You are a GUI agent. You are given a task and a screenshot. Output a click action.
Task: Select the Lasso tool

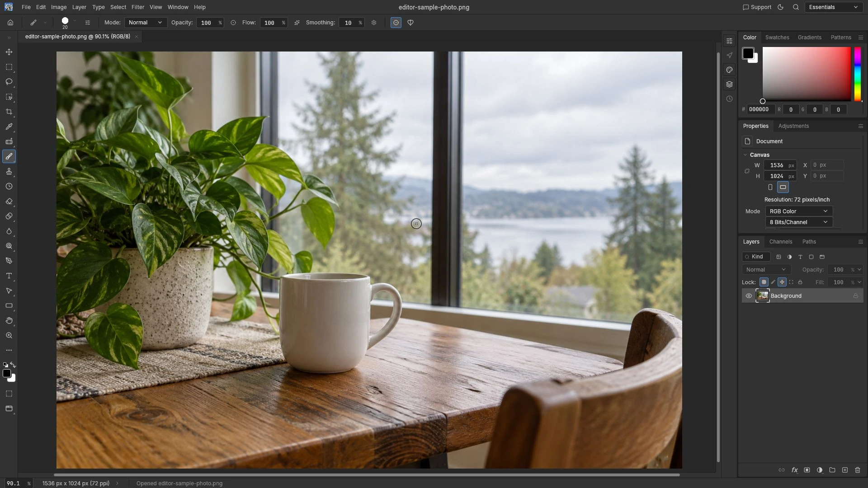tap(9, 82)
